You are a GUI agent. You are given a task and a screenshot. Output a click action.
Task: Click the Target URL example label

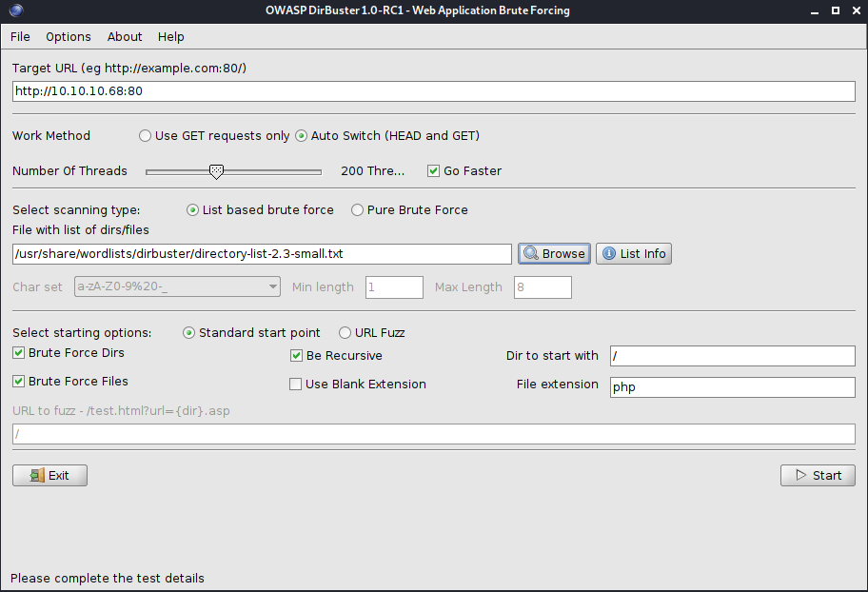[129, 69]
